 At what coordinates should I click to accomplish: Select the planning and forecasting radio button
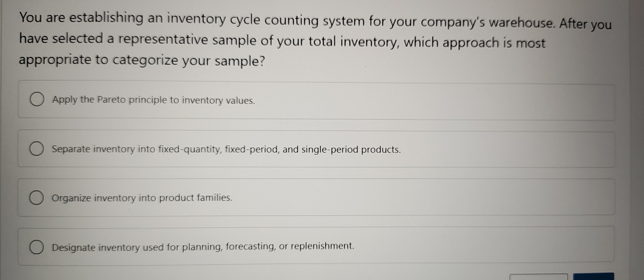click(x=37, y=247)
